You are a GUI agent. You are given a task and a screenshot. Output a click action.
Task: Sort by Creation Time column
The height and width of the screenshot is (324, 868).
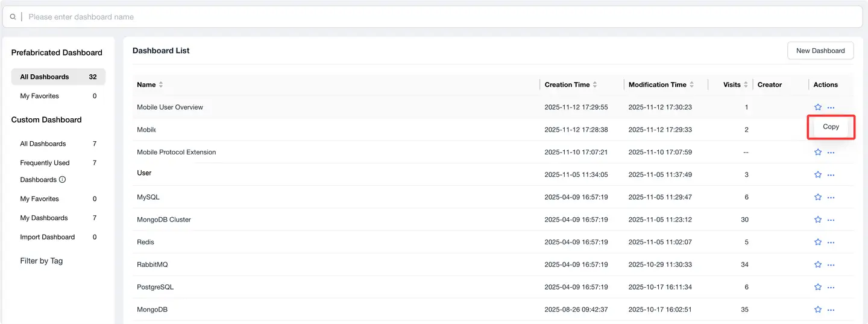tap(595, 85)
